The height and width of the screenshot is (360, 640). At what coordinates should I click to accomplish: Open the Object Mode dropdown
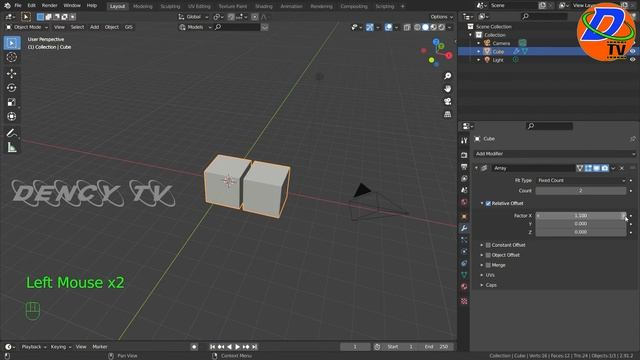pyautogui.click(x=27, y=27)
